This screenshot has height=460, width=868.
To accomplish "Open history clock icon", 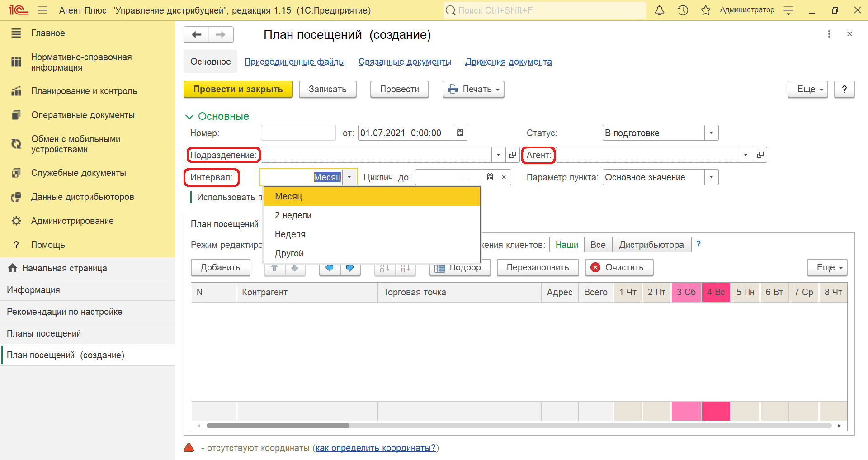I will tap(683, 10).
